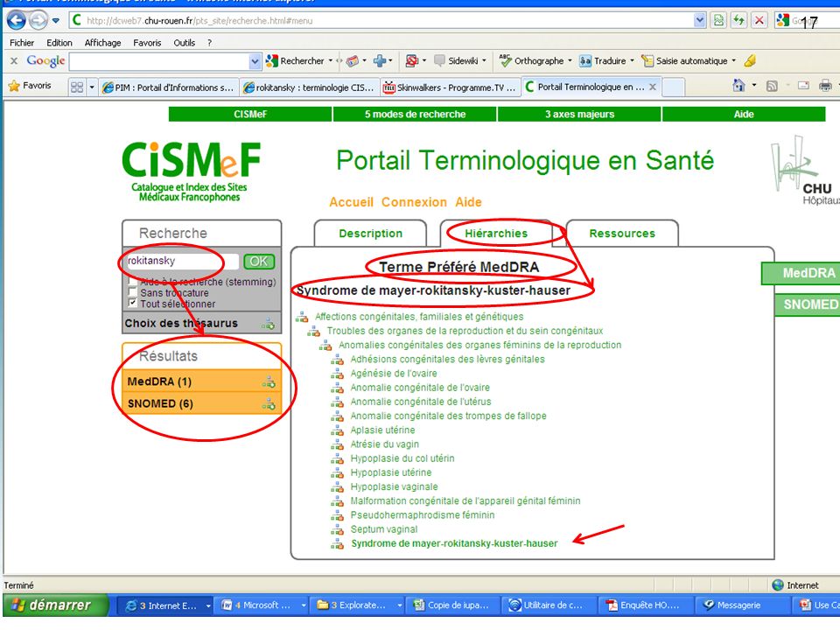Click hierarchy icon in SNOMED (6) result row
This screenshot has height=630, width=840.
(269, 404)
